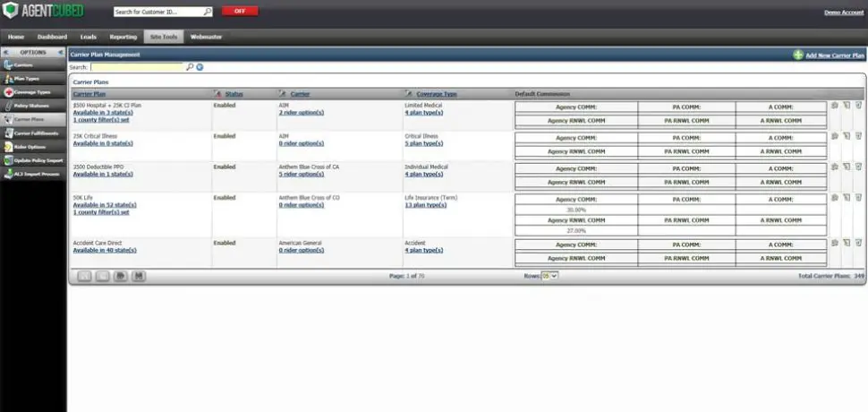Click the gear icon in the $500 Hospital row
The width and height of the screenshot is (868, 412).
pos(834,105)
